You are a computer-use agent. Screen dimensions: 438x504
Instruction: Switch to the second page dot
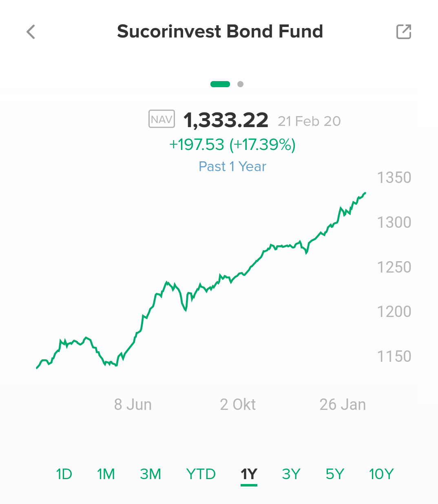(x=241, y=84)
